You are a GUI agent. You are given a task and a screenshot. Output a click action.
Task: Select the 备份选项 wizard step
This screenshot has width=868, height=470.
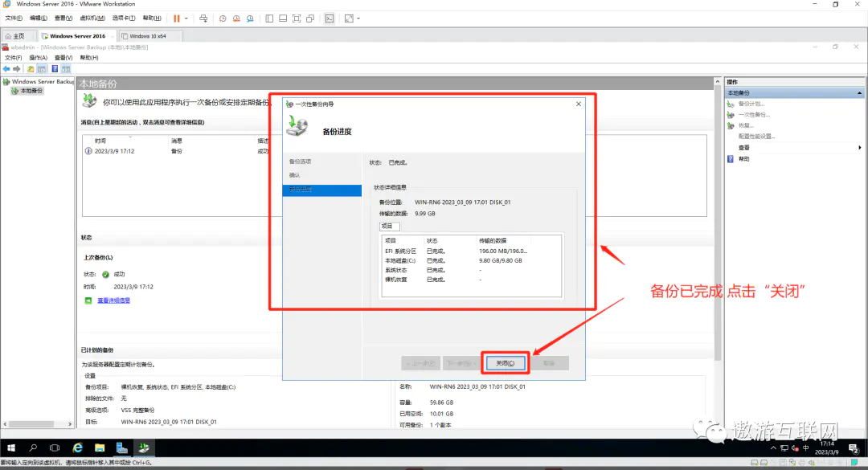tap(300, 161)
